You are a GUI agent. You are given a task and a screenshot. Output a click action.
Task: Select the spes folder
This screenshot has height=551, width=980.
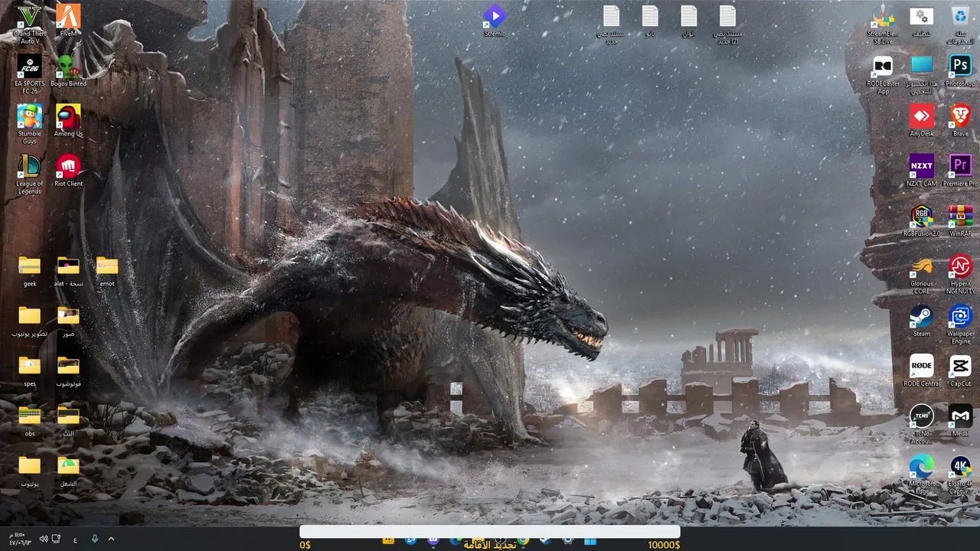tap(29, 370)
